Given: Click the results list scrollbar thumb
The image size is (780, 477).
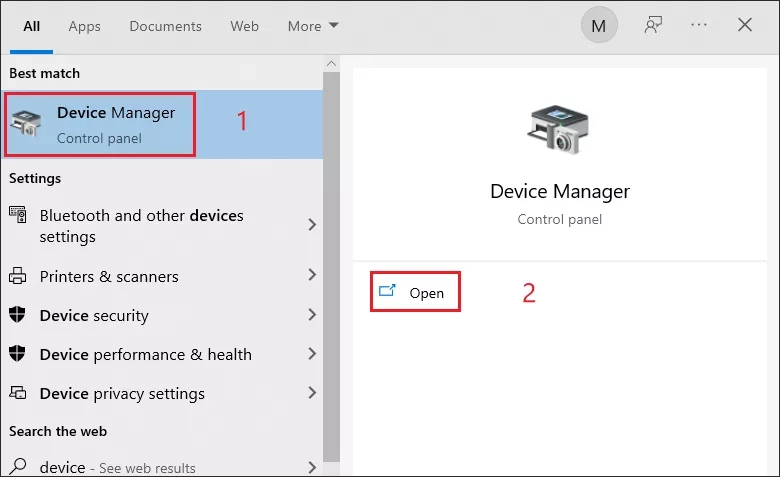Looking at the screenshot, I should 331,267.
